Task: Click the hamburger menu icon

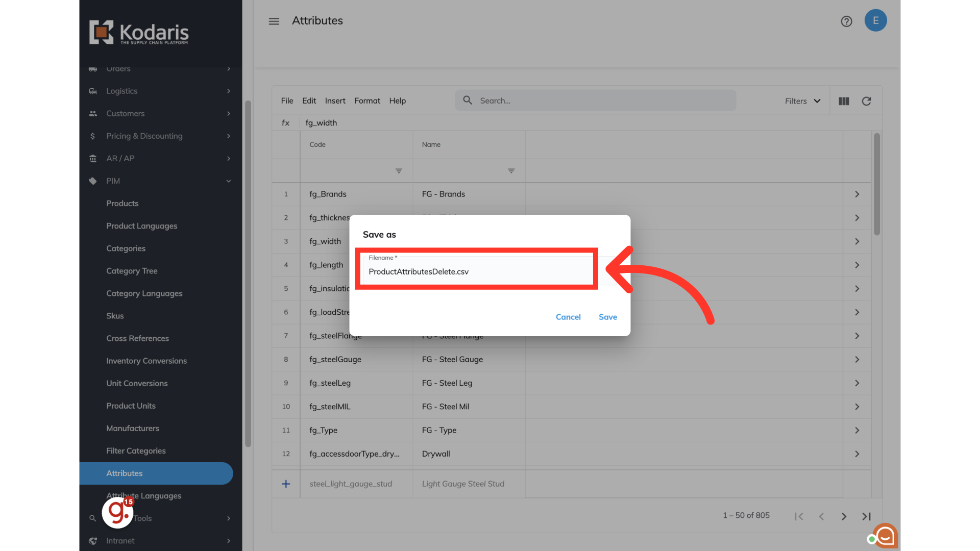Action: tap(274, 21)
